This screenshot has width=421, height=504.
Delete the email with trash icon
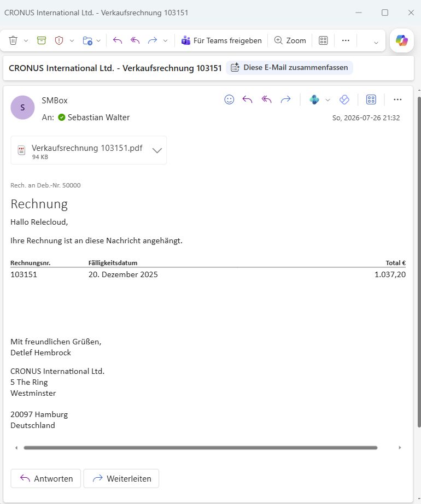(x=13, y=40)
